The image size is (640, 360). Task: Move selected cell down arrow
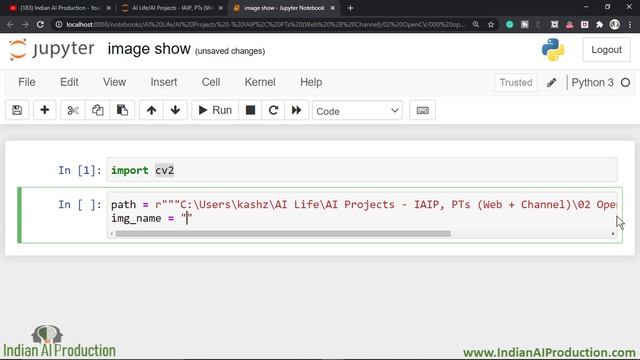click(176, 110)
